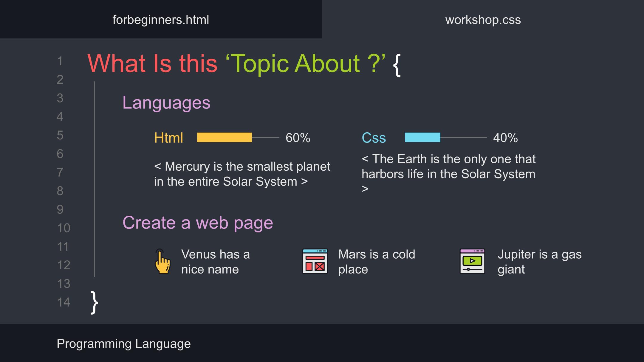Click the yellow Html progress bar

[225, 137]
